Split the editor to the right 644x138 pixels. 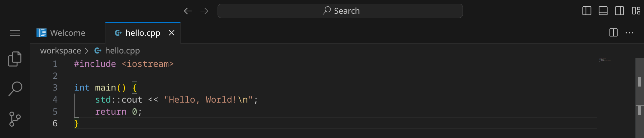click(613, 33)
